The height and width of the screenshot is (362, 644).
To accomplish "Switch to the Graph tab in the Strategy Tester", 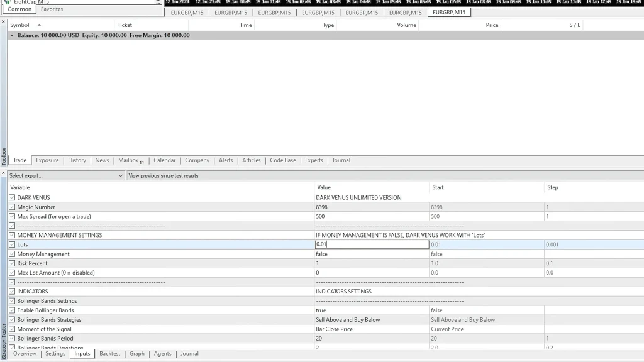I will point(136,354).
